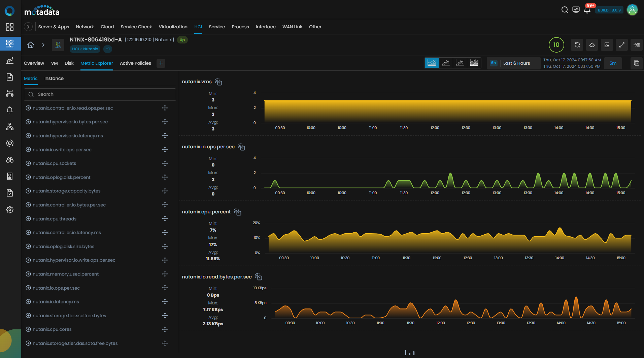Open the alerts bell icon in sidebar

coord(10,110)
